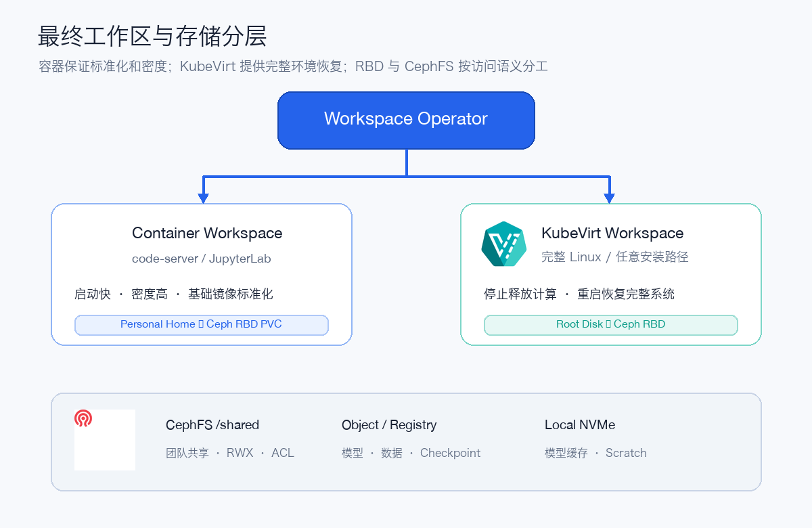Image resolution: width=812 pixels, height=528 pixels.
Task: Click the 团队共享 · RWX · ACL text
Action: tap(230, 453)
